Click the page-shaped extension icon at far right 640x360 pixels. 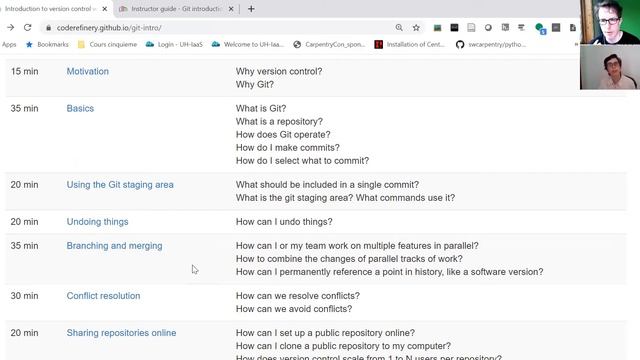click(x=573, y=28)
